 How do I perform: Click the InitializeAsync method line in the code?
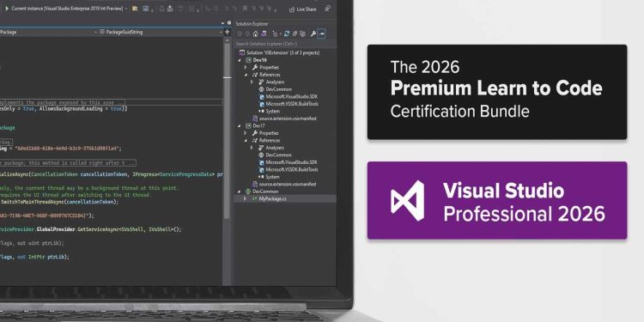(112, 174)
